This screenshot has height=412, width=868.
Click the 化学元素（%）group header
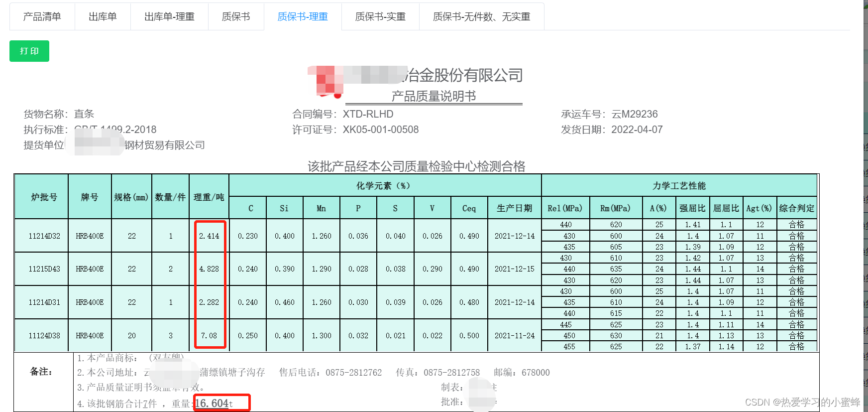385,185
